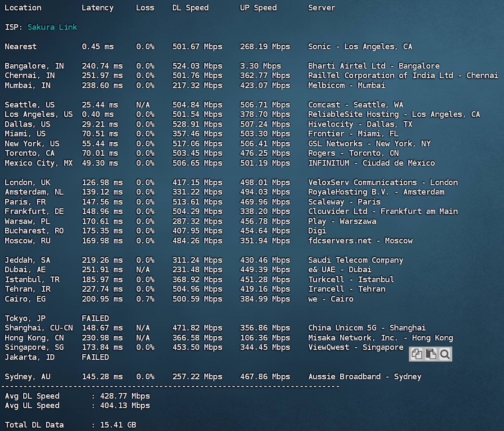
Task: Select the ISP name 'Sakura Link'
Action: coord(53,27)
